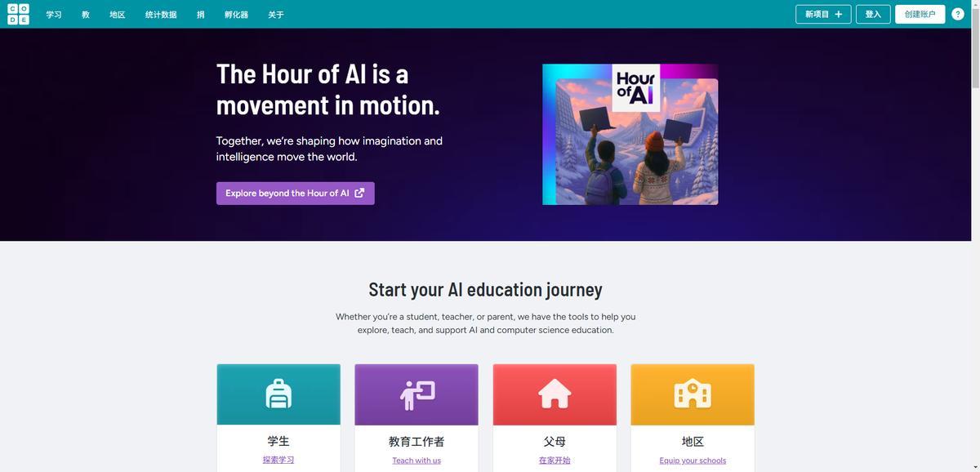Follow the 探索学习 link

tap(278, 460)
